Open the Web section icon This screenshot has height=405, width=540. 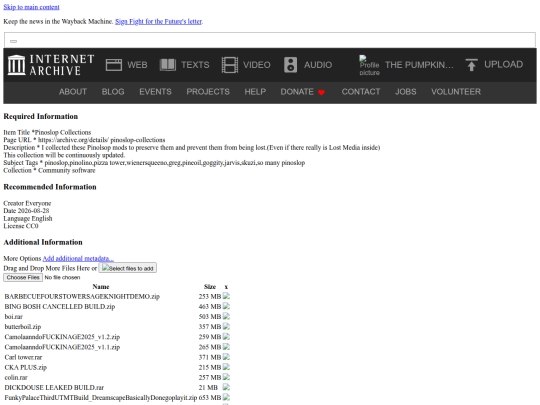114,65
